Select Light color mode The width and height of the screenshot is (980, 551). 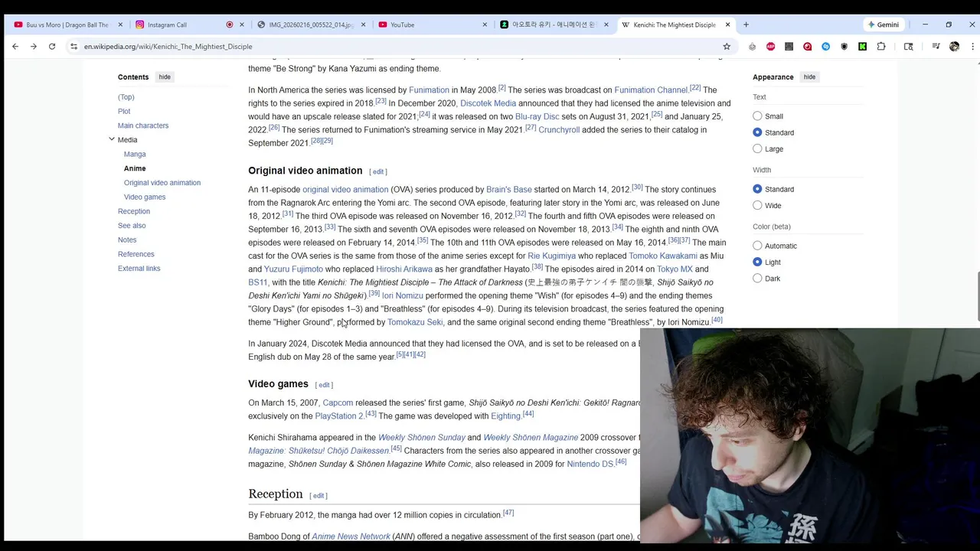coord(757,262)
